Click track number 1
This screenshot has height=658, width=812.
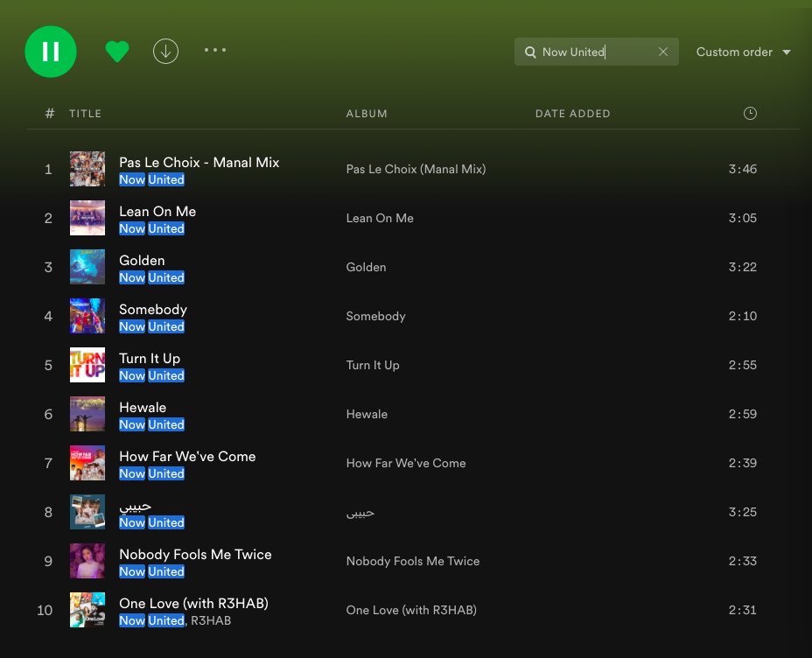[48, 169]
